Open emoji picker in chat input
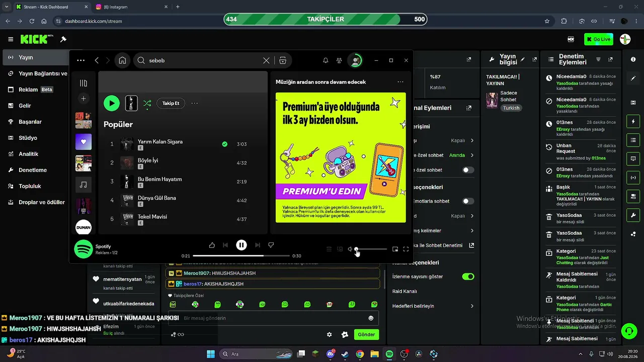 click(x=371, y=318)
